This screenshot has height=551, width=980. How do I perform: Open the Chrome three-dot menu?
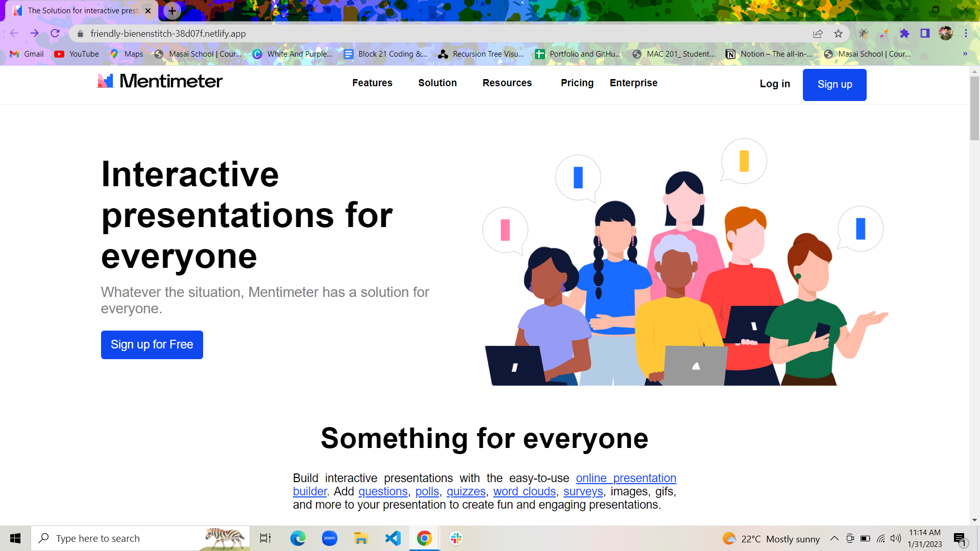coord(966,34)
